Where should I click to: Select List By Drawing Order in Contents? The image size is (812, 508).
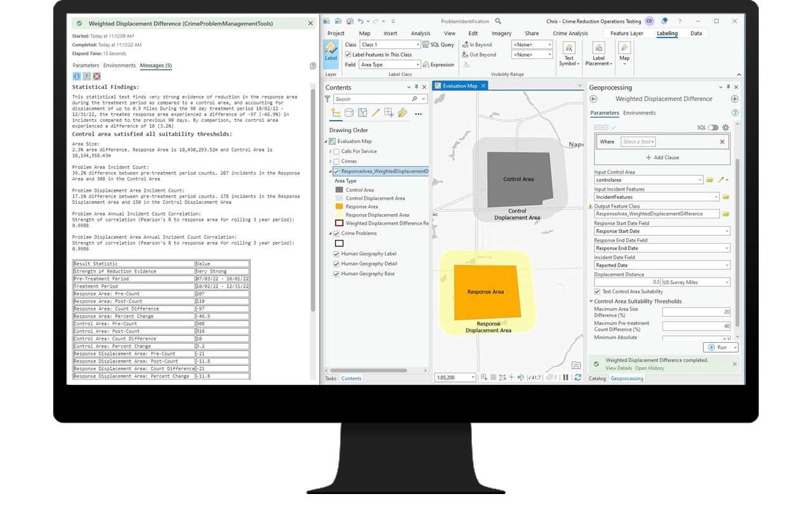pyautogui.click(x=336, y=113)
